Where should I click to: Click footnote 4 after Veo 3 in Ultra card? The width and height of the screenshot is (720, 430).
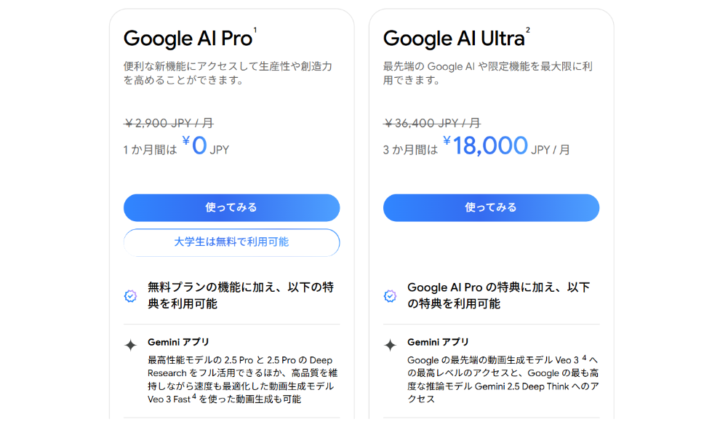[584, 357]
